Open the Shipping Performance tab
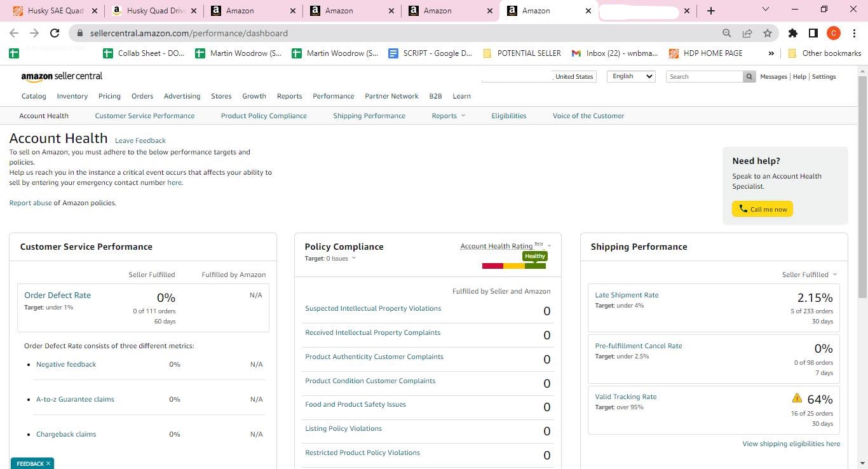The height and width of the screenshot is (469, 868). (x=369, y=116)
